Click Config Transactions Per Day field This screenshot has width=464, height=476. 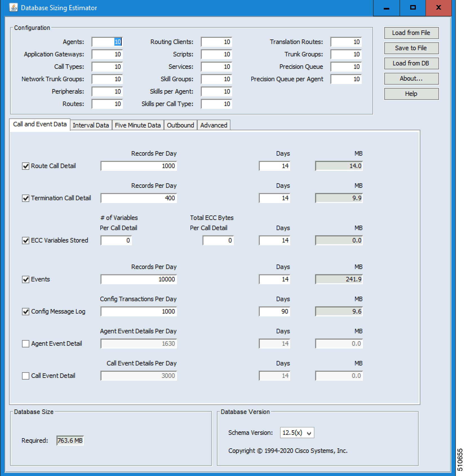[139, 312]
